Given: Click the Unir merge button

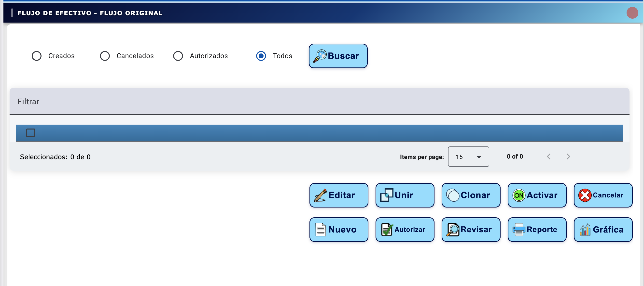Looking at the screenshot, I should click(x=405, y=195).
